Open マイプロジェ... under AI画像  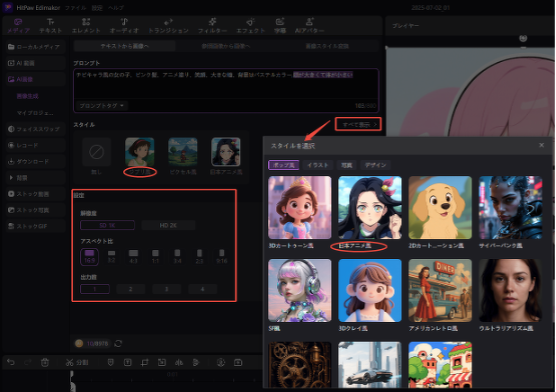tap(35, 113)
